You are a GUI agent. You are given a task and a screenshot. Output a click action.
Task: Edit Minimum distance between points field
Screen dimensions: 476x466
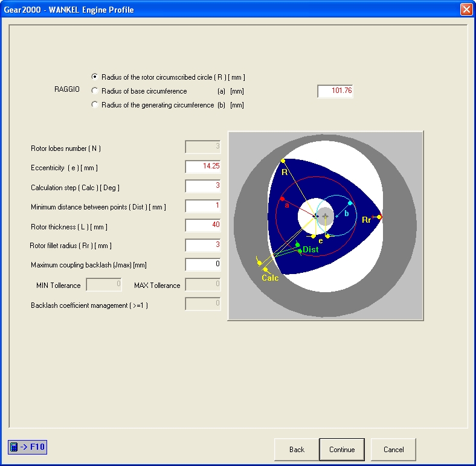(x=203, y=206)
